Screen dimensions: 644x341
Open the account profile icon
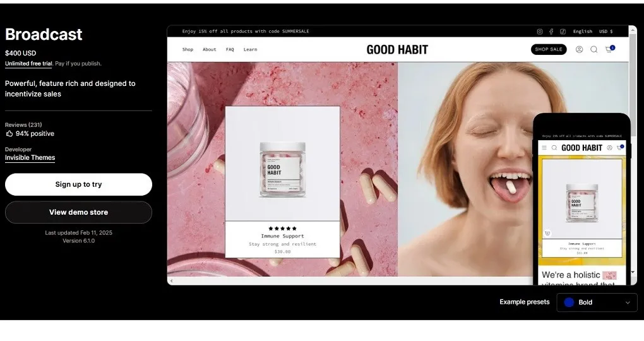[x=579, y=49]
